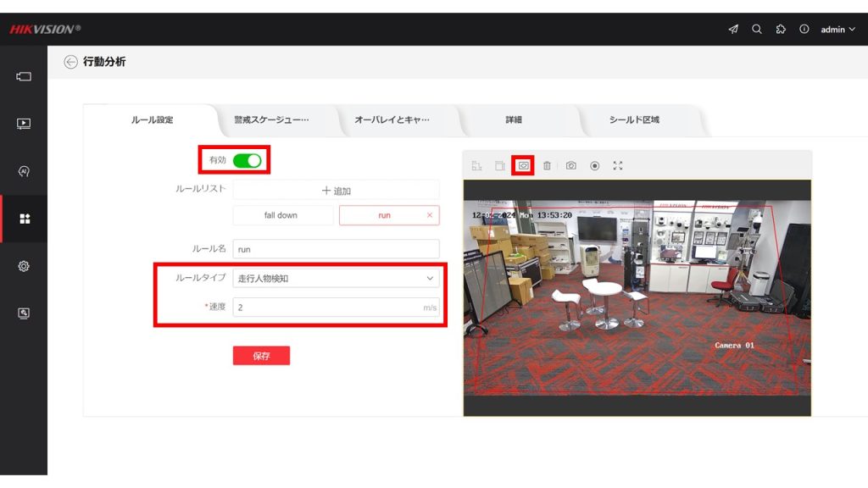Remove the run rule with its X

[429, 215]
